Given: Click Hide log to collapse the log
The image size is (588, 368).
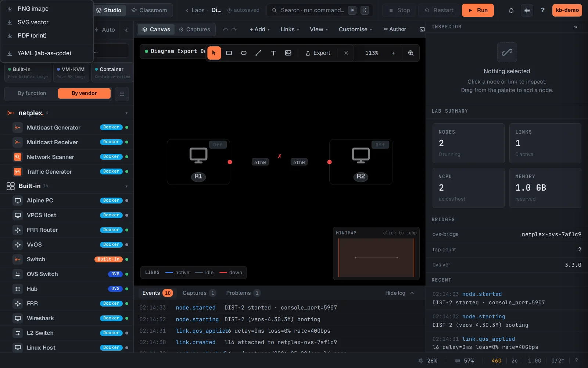Looking at the screenshot, I should (x=399, y=293).
